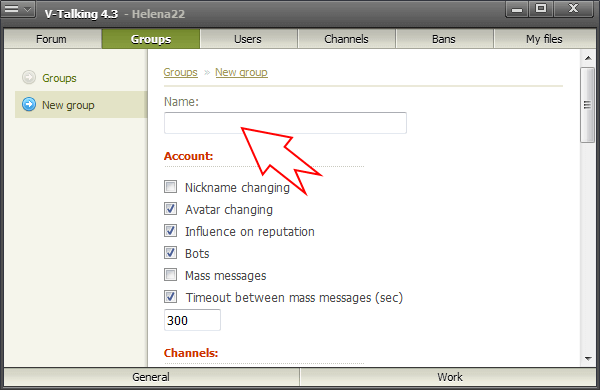The width and height of the screenshot is (600, 390).
Task: Click the Account: section heading
Action: [189, 156]
